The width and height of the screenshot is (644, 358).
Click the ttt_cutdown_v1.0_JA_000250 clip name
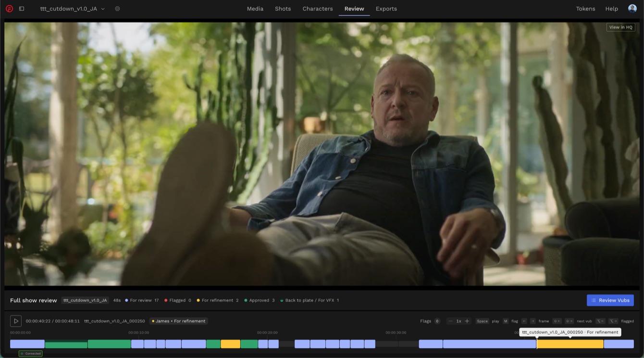coord(114,321)
